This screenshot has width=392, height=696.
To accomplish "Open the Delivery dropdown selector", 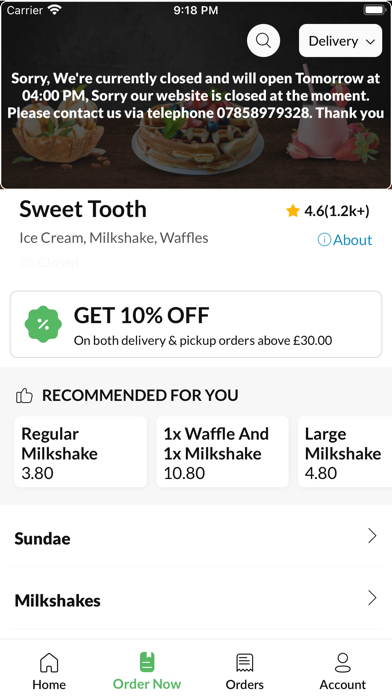I will click(x=341, y=41).
